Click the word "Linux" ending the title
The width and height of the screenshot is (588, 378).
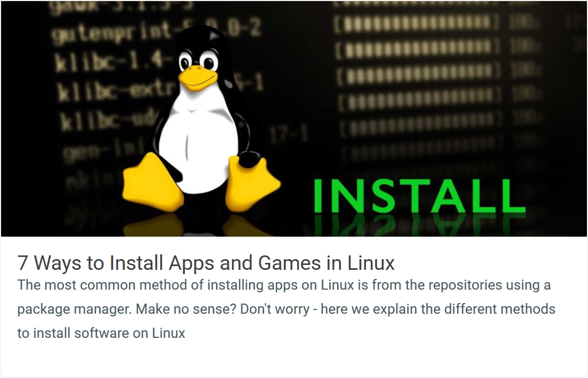371,262
